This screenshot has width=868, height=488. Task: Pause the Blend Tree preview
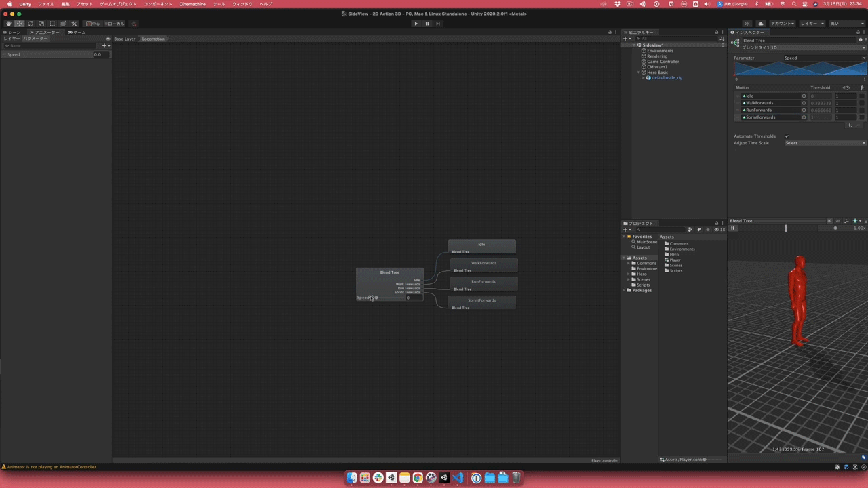tap(733, 228)
